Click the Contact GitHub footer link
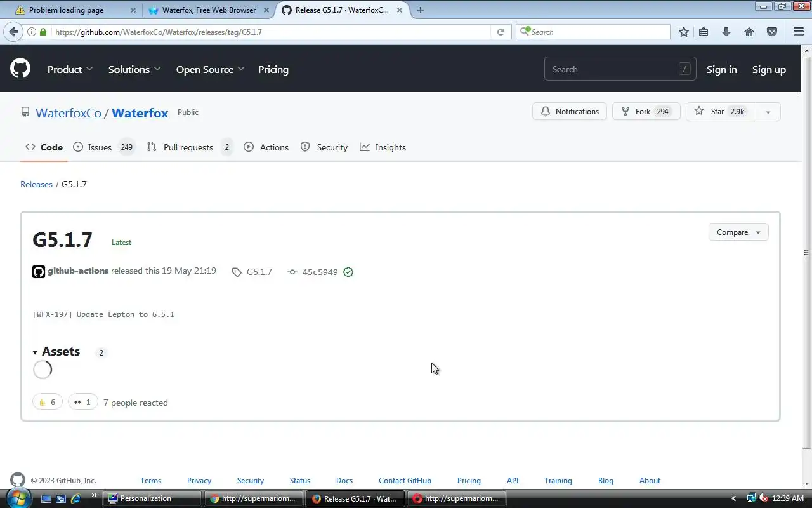 405,481
